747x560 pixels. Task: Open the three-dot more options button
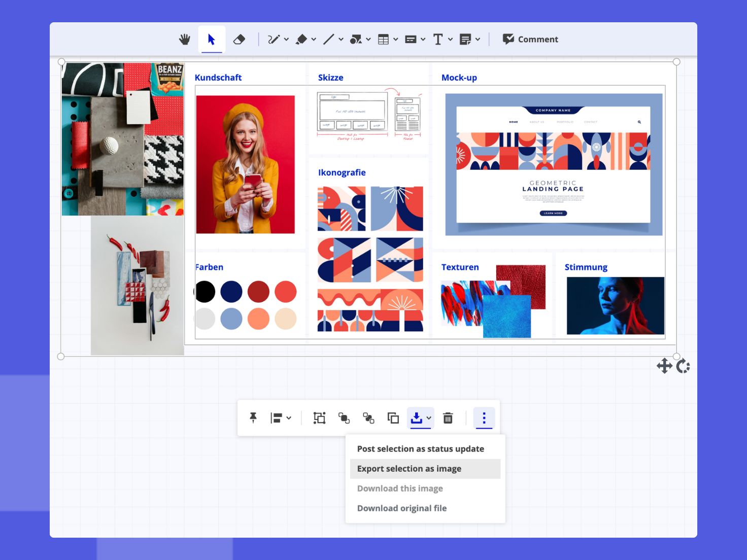click(484, 418)
